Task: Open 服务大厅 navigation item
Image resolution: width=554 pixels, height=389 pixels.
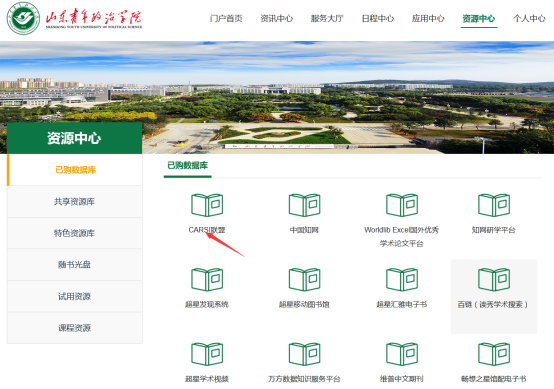Action: point(327,18)
